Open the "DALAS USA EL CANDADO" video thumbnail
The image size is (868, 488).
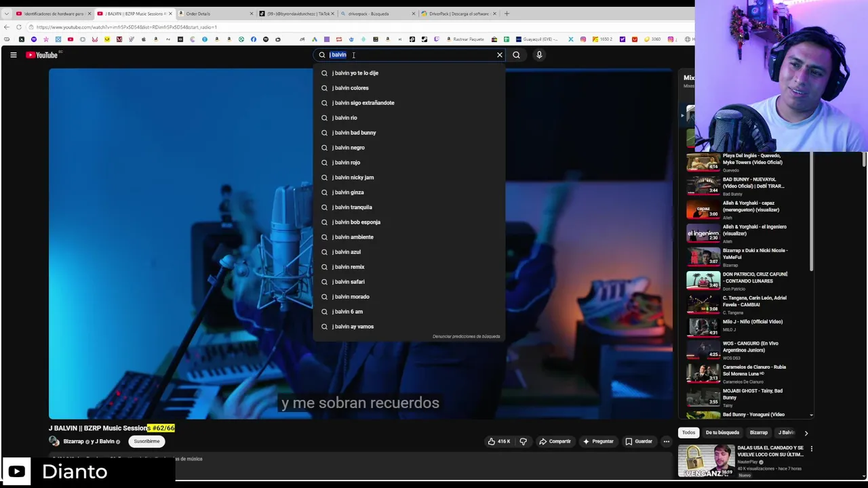pos(706,460)
